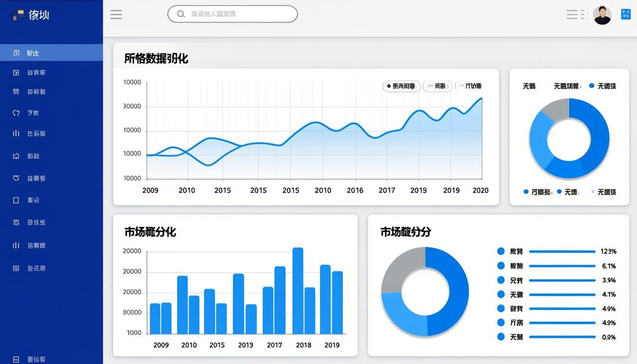Click the hamburger menu icon beside the search bar
The image size is (637, 364).
coord(116,14)
